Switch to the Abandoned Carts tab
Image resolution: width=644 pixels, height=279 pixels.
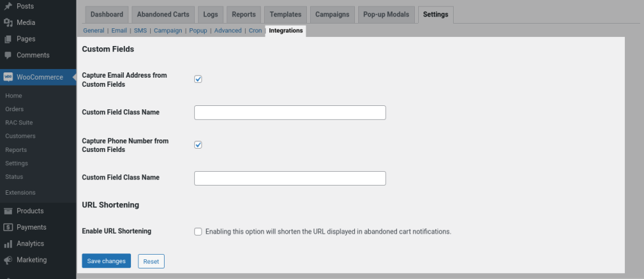pos(163,14)
